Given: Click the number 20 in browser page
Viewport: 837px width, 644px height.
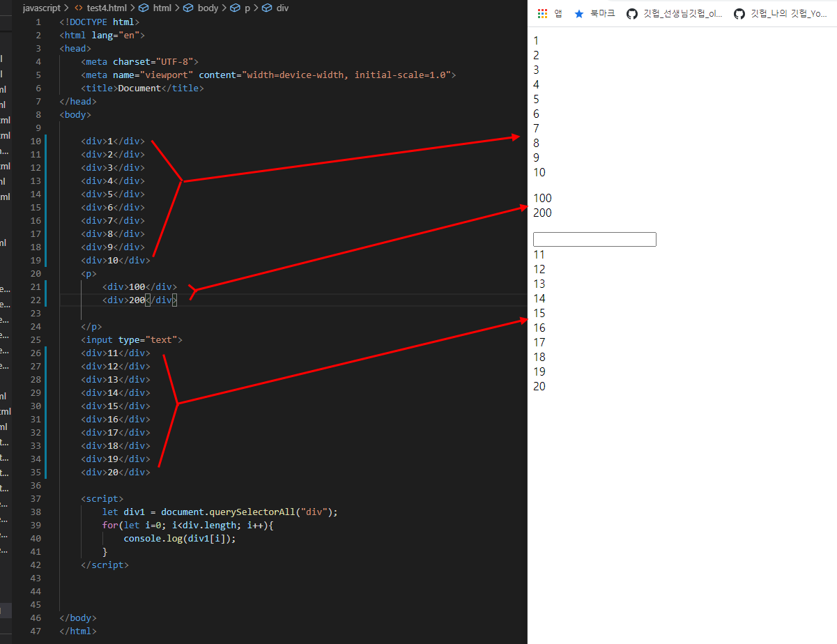Looking at the screenshot, I should click(539, 386).
